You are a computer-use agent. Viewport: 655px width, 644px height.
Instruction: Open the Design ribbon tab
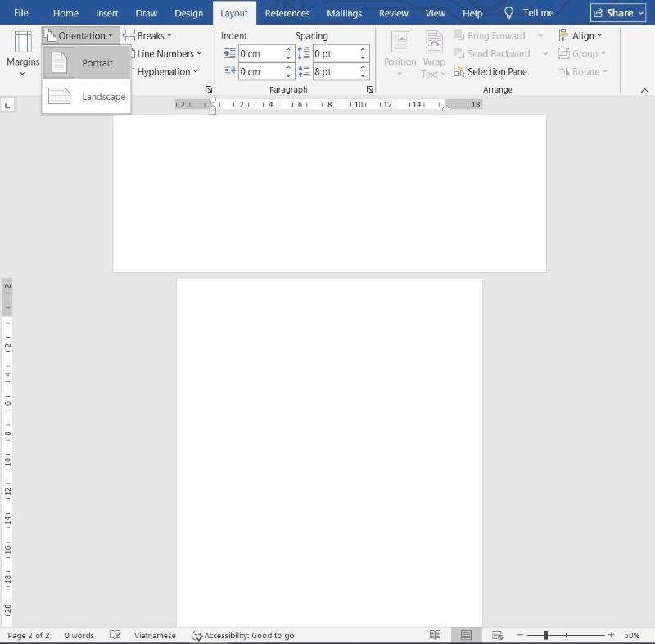188,13
